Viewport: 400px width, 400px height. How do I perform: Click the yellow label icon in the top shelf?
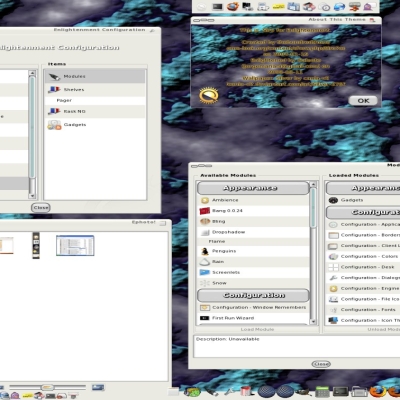(279, 7)
